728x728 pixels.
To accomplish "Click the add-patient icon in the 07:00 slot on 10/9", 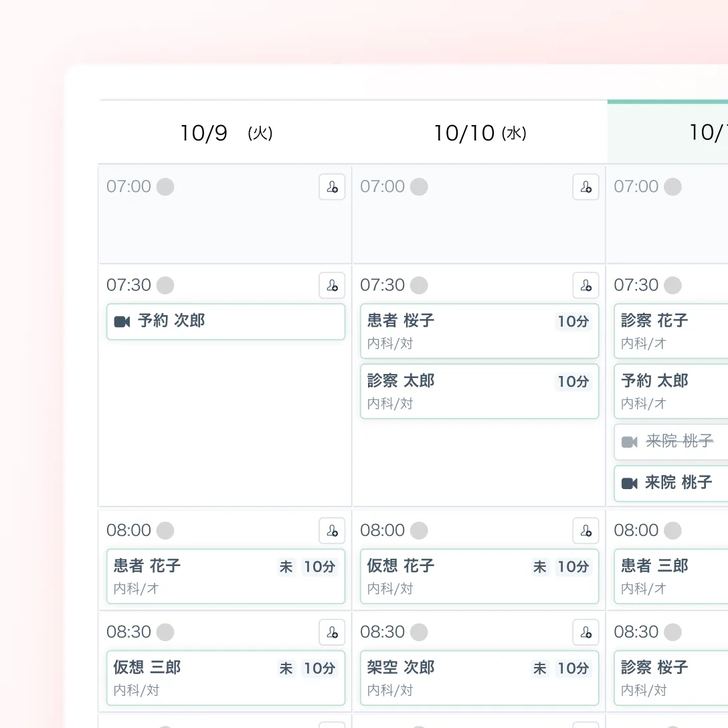I will 332,187.
